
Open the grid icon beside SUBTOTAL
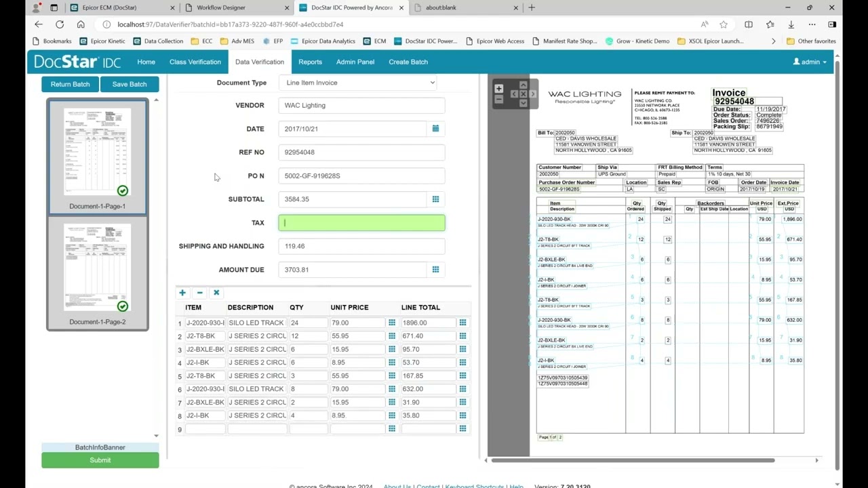pyautogui.click(x=435, y=199)
